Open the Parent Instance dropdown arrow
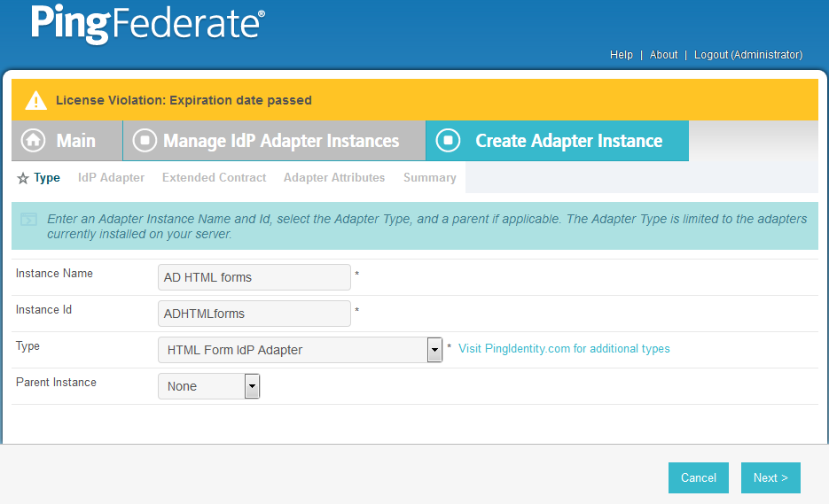Image resolution: width=829 pixels, height=504 pixels. click(x=252, y=386)
